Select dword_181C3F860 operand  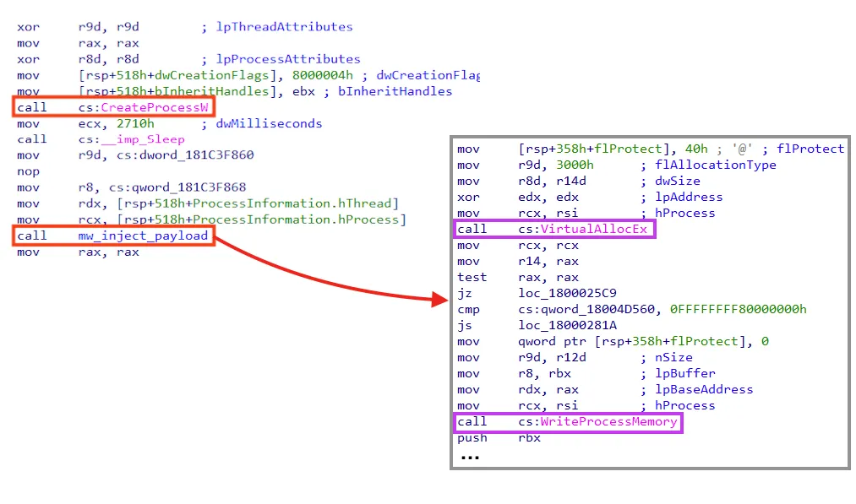(x=197, y=155)
